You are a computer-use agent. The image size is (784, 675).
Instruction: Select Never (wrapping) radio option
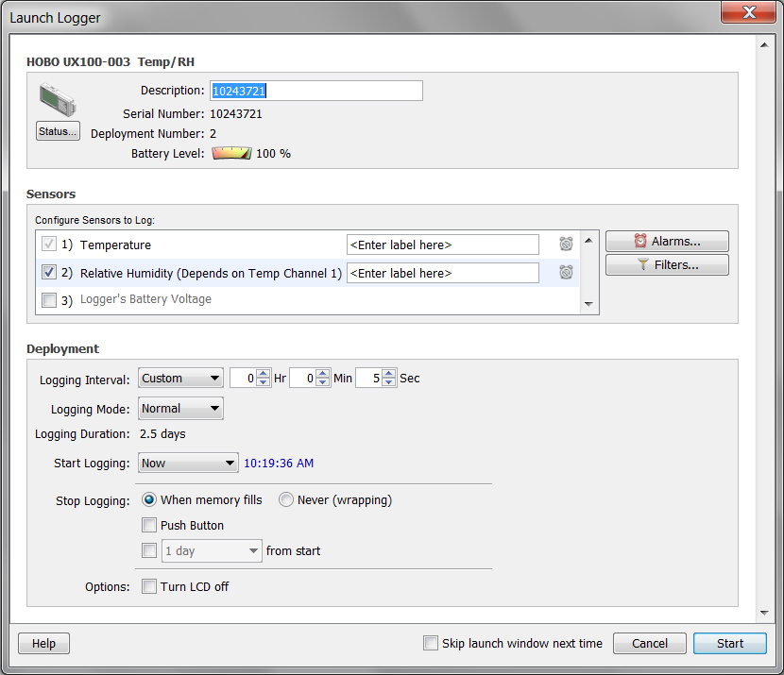(285, 499)
